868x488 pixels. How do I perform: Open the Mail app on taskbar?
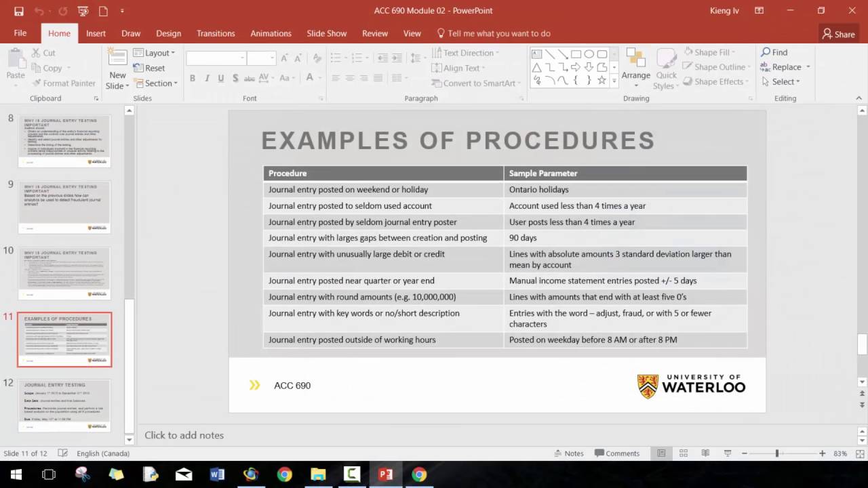(183, 474)
